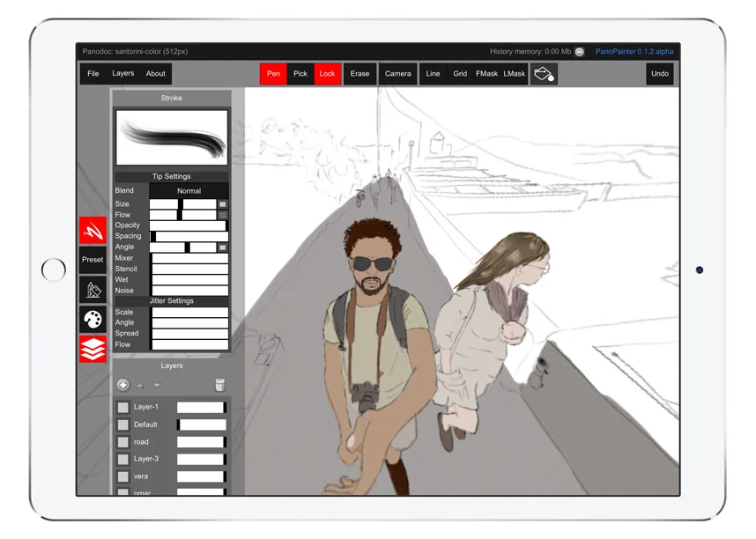Viewport: 756px width, 539px height.
Task: Click the Stroke panel header
Action: pyautogui.click(x=172, y=98)
